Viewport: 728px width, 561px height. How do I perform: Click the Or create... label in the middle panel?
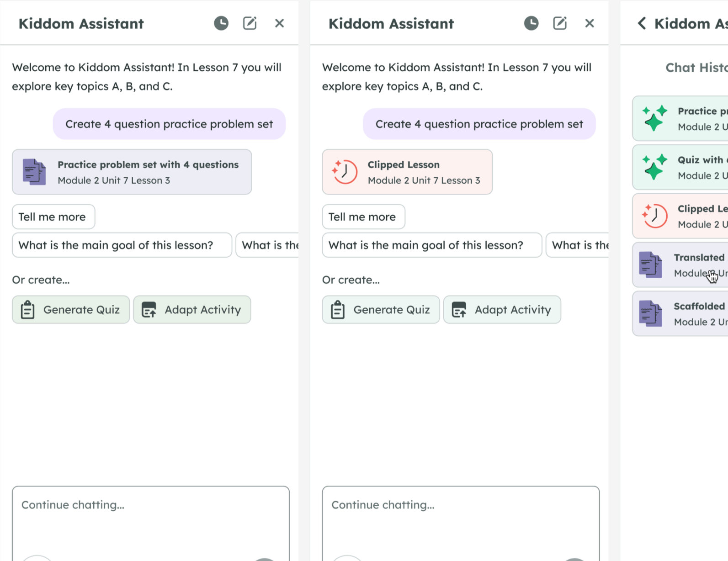351,280
